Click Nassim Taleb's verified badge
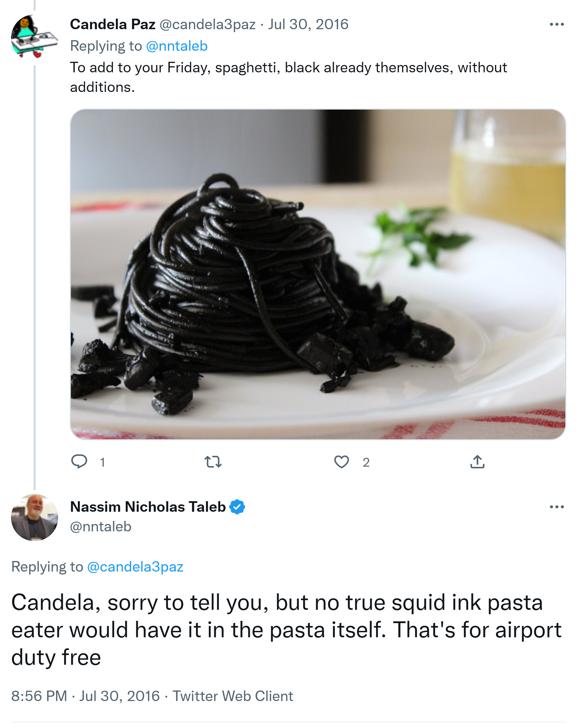This screenshot has width=579, height=728. 237,507
